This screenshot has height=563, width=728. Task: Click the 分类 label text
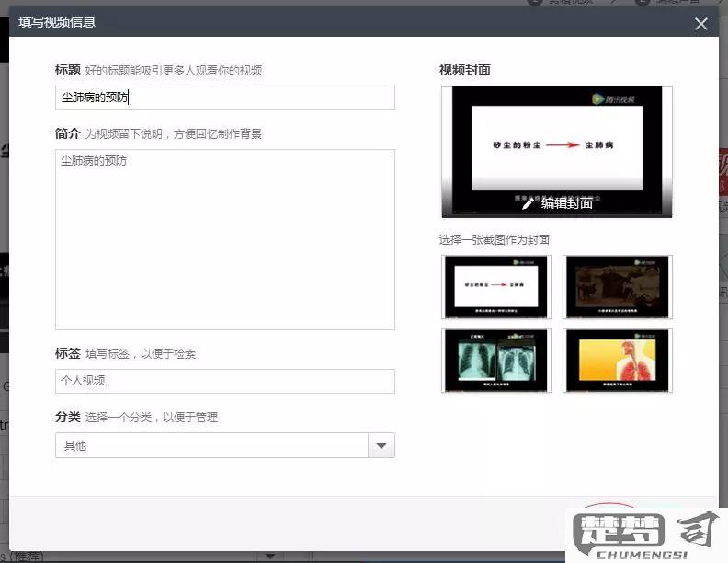(68, 417)
